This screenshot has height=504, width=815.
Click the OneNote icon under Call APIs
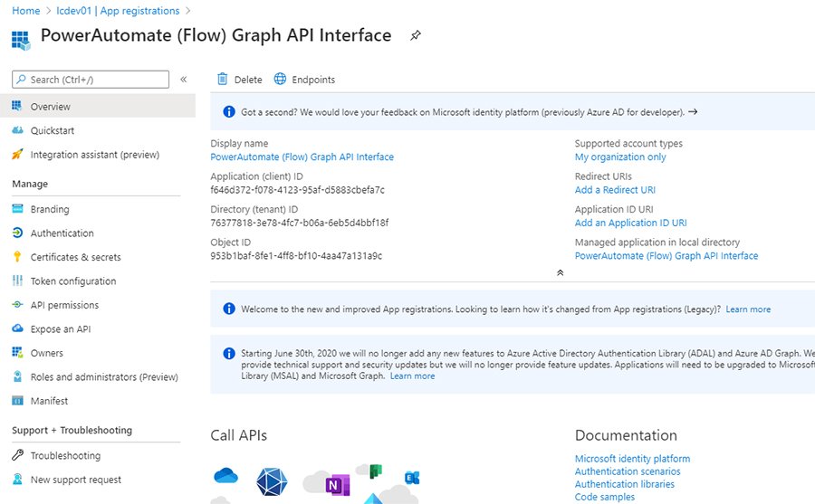click(x=338, y=484)
